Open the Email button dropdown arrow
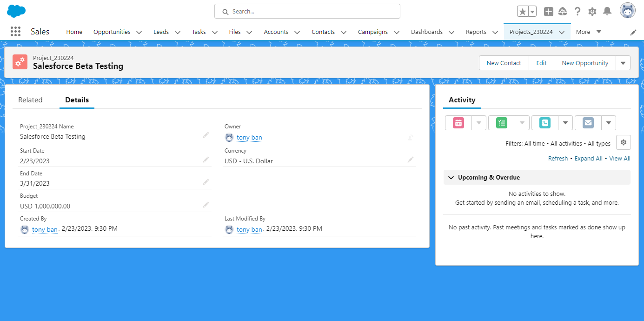This screenshot has height=321, width=644. (x=609, y=123)
